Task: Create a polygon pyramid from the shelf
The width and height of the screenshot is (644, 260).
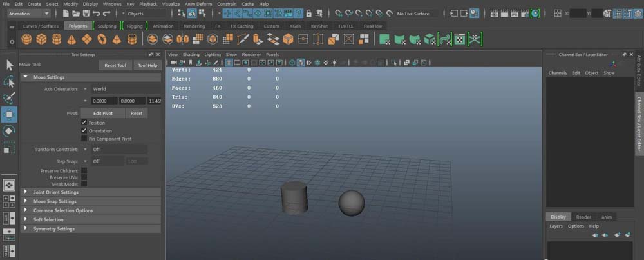Action: pyautogui.click(x=117, y=39)
